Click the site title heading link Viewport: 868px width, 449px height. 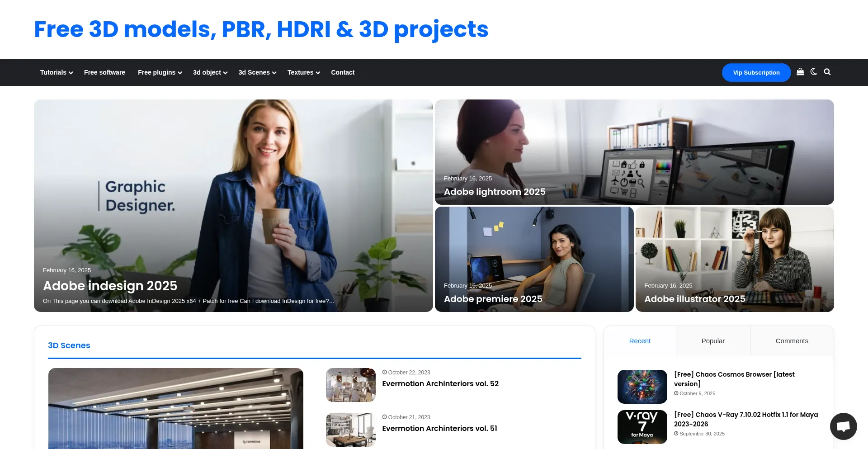click(x=261, y=29)
